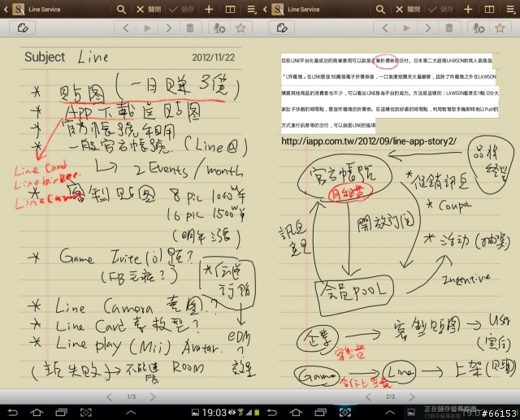Tap the S Note app icon on page 1/3

[x=18, y=9]
